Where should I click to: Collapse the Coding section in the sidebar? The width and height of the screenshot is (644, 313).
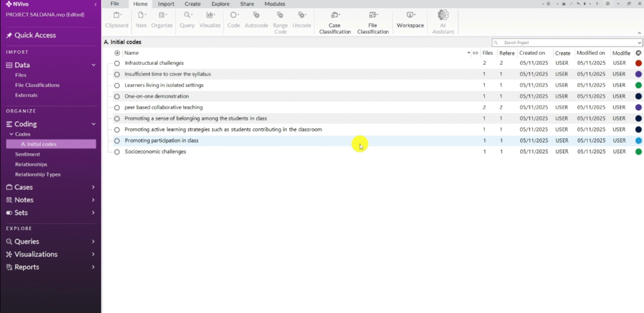(93, 124)
